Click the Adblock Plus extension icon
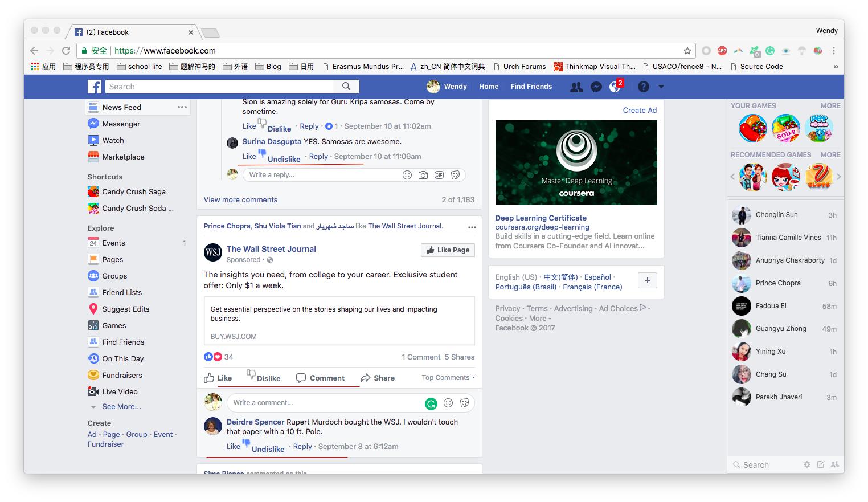Viewport: 868px width, 502px height. 722,51
